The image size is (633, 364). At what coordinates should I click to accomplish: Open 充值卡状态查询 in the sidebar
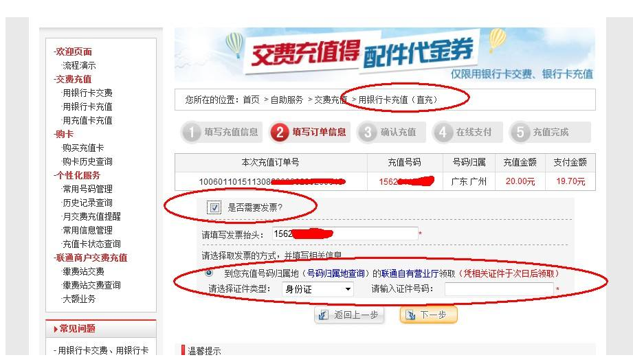[91, 244]
